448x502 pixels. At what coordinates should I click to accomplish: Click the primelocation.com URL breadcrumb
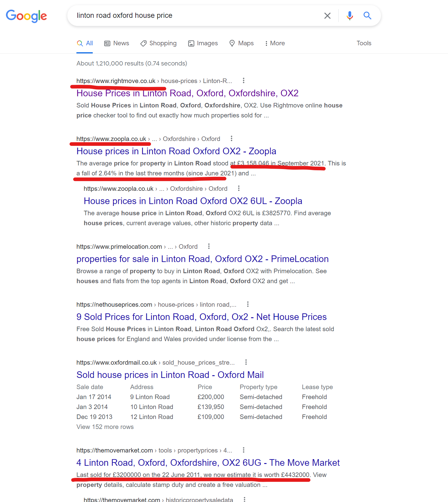[x=137, y=247]
